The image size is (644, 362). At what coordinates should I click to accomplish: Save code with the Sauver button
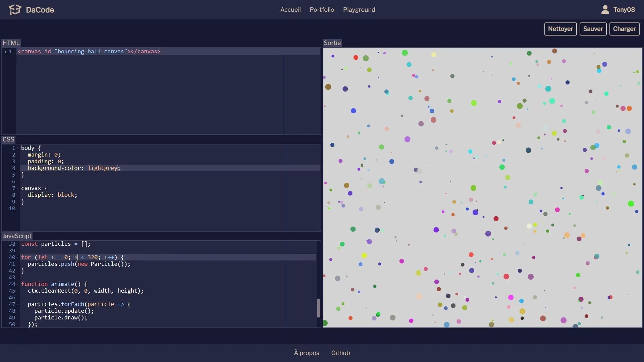593,29
